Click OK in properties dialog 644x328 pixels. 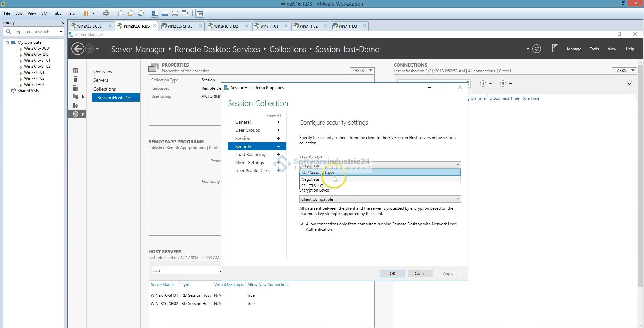pos(392,274)
